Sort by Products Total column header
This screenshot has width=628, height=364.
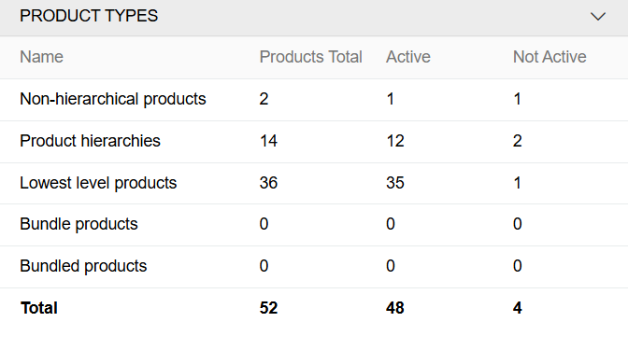311,57
